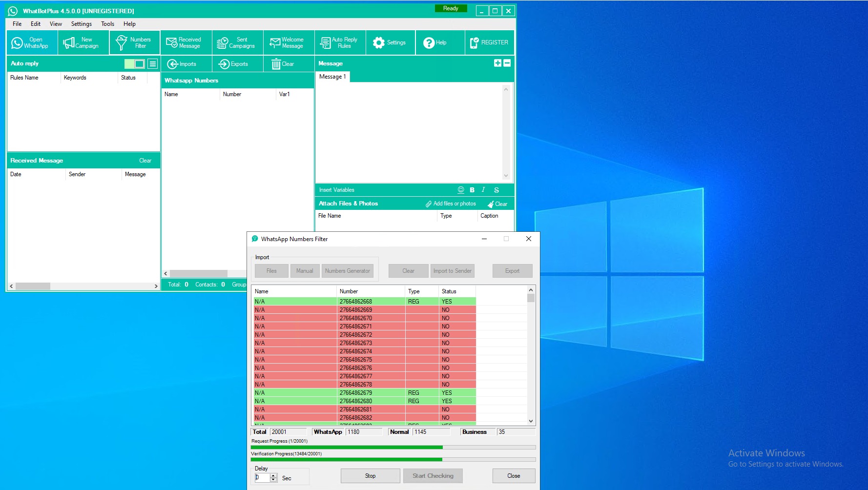Apply italic formatting to message
The image size is (868, 490).
point(483,190)
